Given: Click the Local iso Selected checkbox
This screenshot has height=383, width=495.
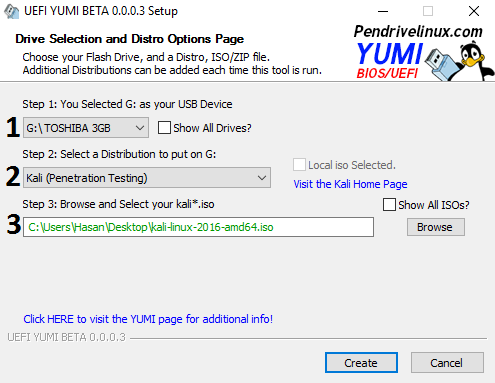Looking at the screenshot, I should click(299, 165).
